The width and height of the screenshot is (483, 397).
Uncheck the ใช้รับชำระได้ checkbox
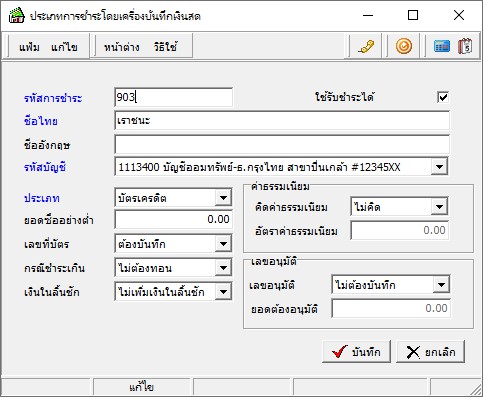pyautogui.click(x=443, y=97)
